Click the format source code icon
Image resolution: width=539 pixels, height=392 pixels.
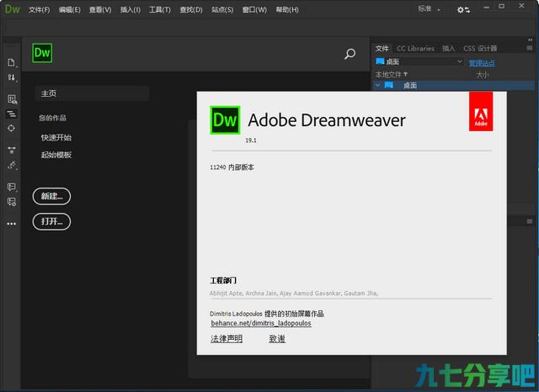point(12,114)
